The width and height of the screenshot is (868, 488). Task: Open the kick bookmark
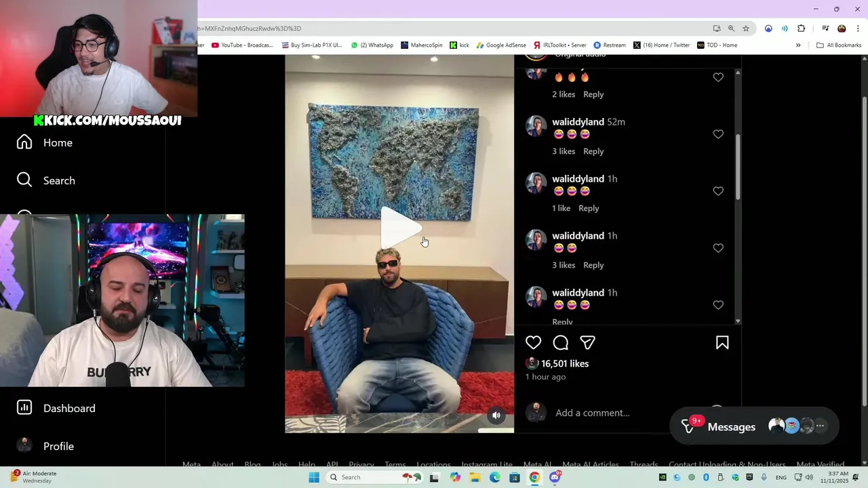(x=459, y=45)
